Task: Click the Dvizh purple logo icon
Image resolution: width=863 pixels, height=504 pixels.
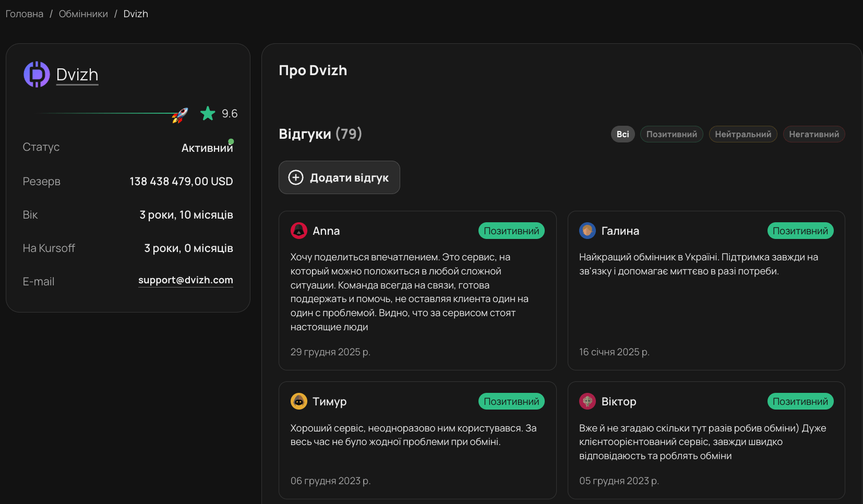Action: (x=37, y=75)
